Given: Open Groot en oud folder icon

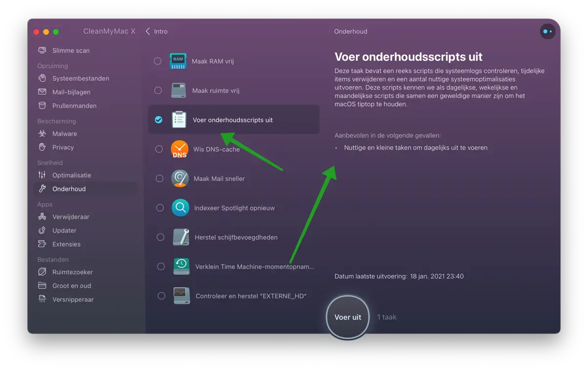Looking at the screenshot, I should 43,286.
